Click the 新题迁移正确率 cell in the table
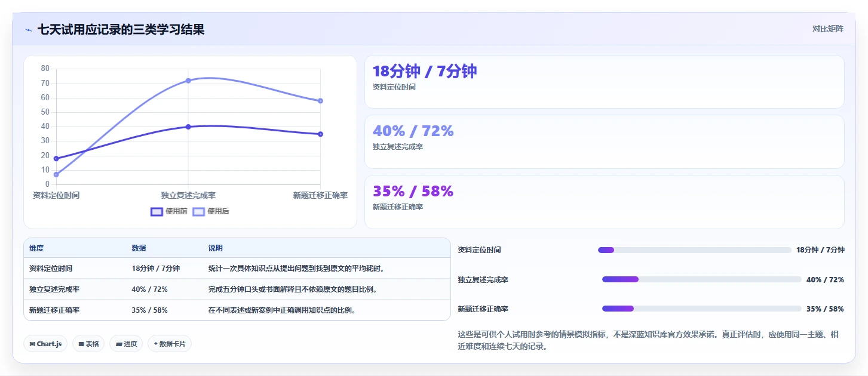Image resolution: width=868 pixels, height=376 pixels. click(54, 310)
